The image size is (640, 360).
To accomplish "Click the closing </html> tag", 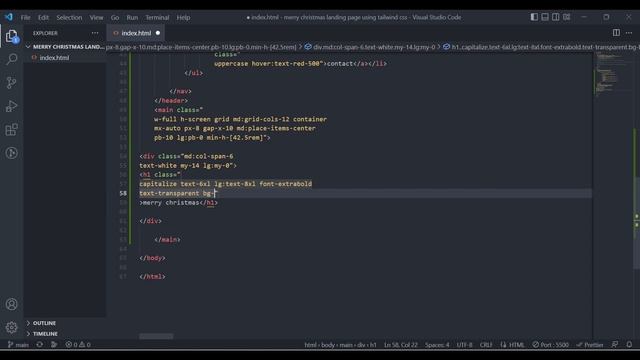I will point(152,277).
